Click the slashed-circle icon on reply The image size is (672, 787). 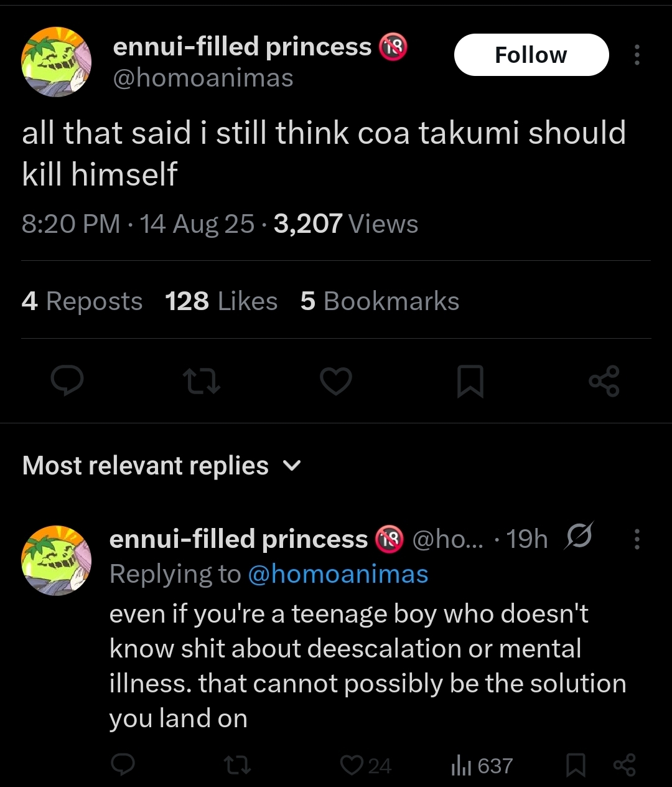pyautogui.click(x=579, y=537)
